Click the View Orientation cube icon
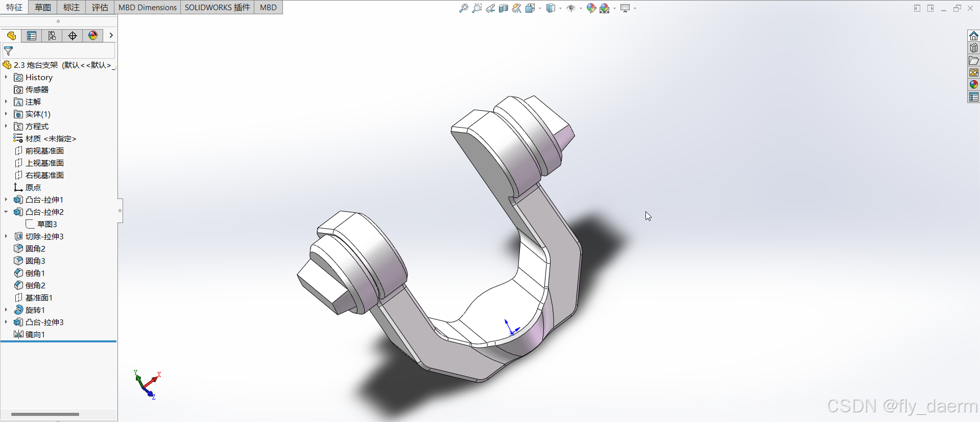Image resolution: width=980 pixels, height=422 pixels. click(530, 8)
